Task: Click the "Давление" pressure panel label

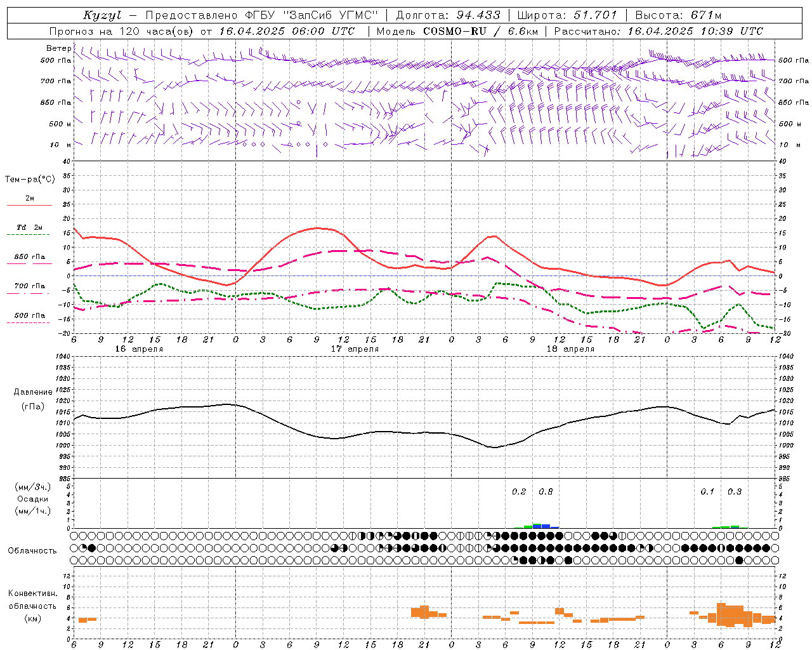Action: point(32,392)
